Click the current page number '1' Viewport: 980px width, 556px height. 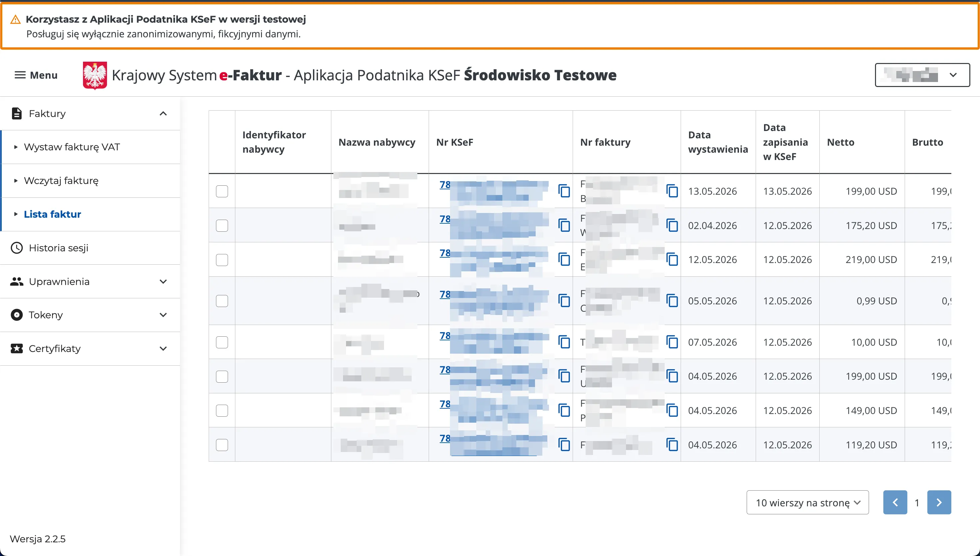pos(917,503)
